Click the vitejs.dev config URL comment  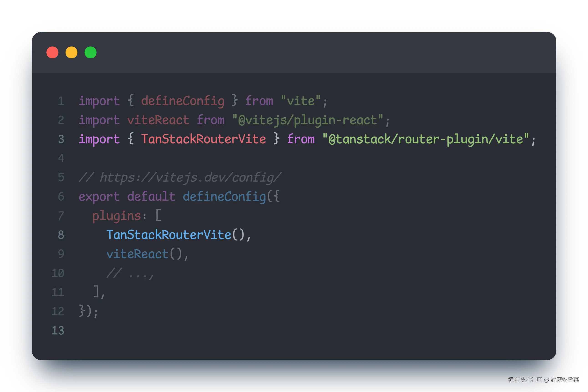point(180,178)
